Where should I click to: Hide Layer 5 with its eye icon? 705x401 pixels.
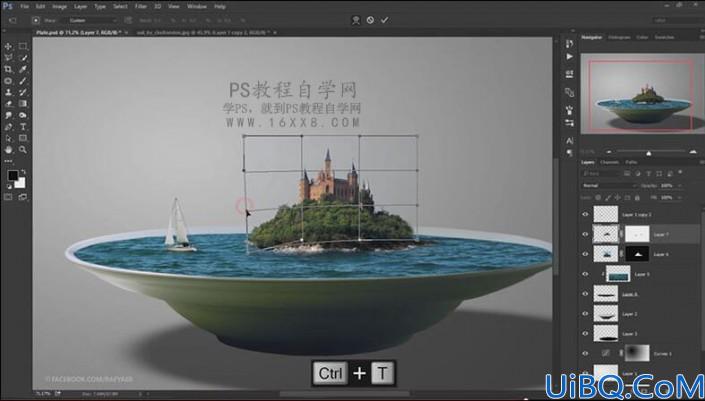tap(585, 274)
